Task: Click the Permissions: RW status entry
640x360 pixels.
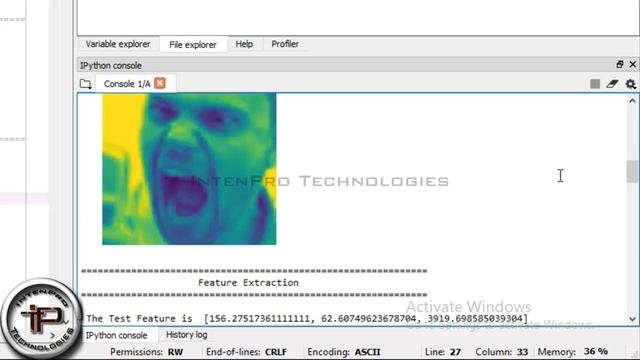Action: click(147, 352)
